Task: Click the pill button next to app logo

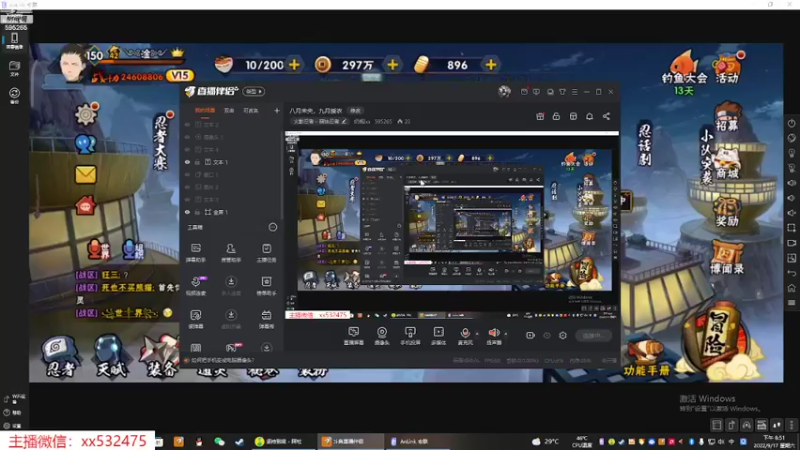Action: 254,91
